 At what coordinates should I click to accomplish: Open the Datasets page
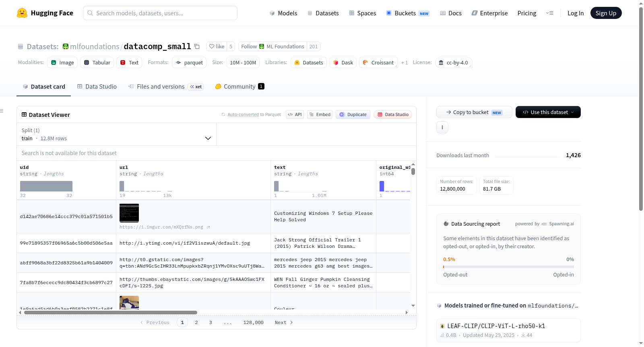click(323, 13)
